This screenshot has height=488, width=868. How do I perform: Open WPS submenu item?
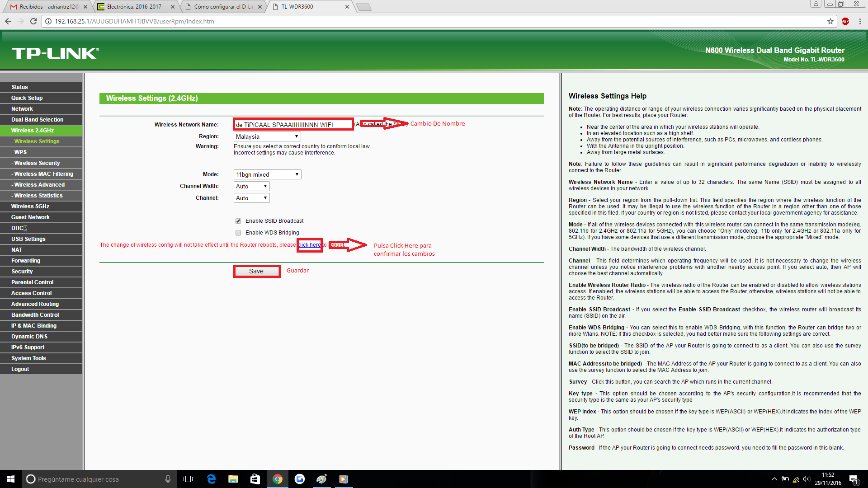41,152
